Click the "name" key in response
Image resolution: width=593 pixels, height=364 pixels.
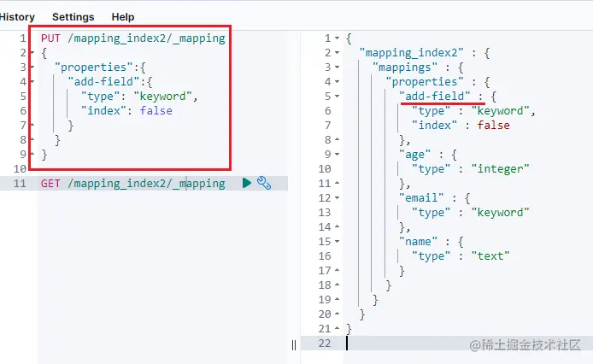pos(418,242)
